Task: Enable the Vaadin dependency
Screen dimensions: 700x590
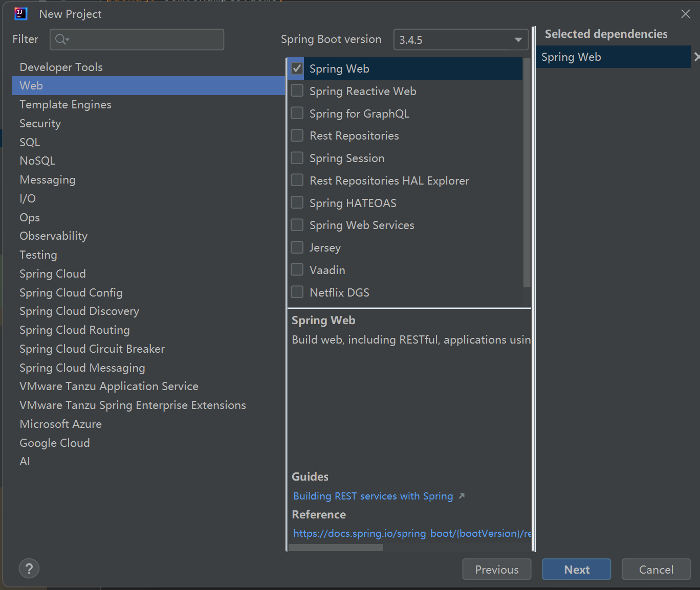Action: click(x=297, y=270)
